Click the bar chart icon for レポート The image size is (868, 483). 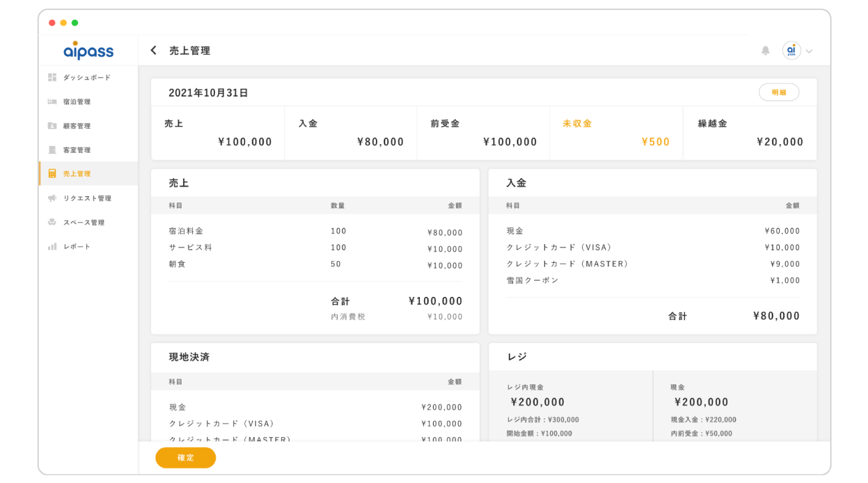click(x=52, y=247)
